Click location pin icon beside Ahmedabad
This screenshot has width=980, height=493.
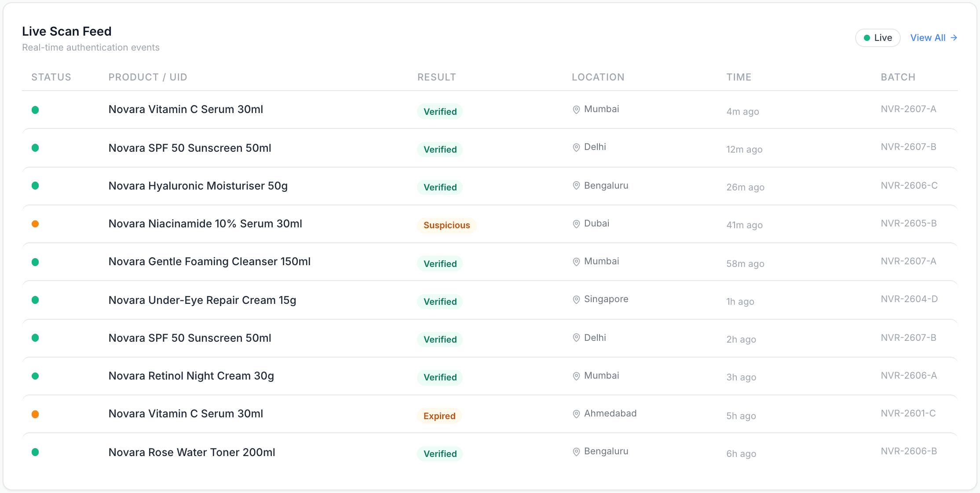click(576, 414)
